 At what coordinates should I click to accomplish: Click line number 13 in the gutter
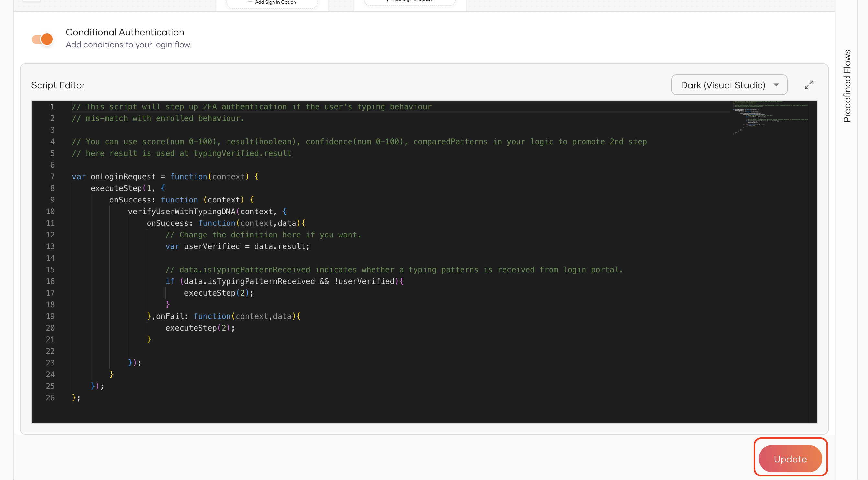click(50, 246)
